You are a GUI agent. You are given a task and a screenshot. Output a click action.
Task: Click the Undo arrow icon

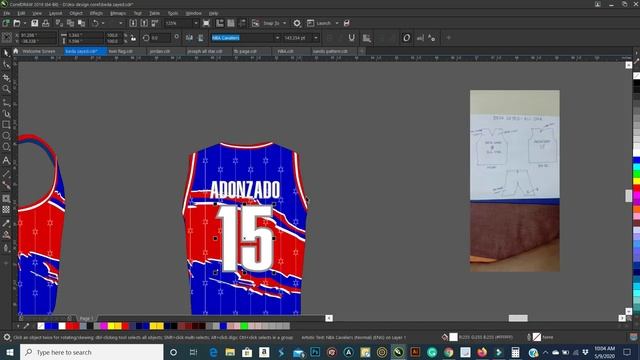pos(95,23)
